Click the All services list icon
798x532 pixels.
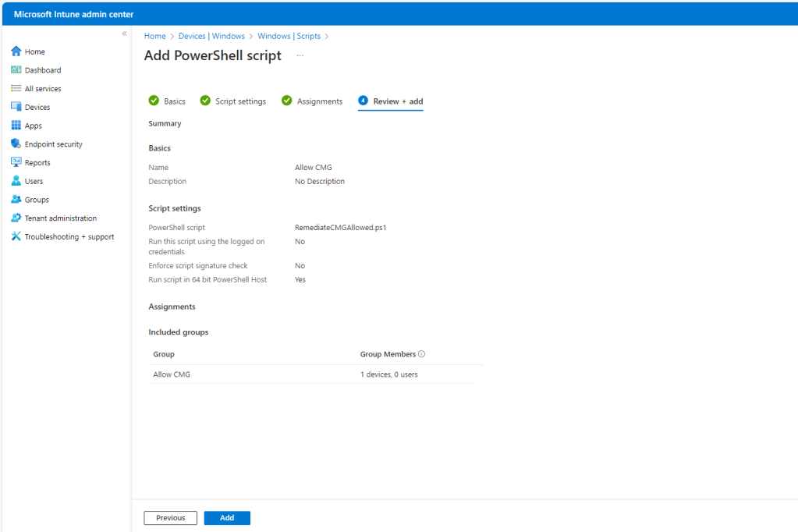[16, 89]
